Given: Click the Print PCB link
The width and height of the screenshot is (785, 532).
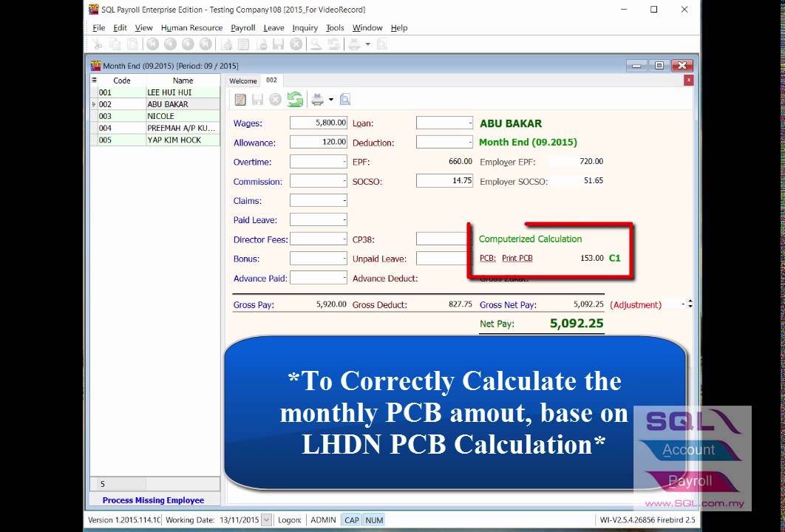Looking at the screenshot, I should tap(517, 259).
